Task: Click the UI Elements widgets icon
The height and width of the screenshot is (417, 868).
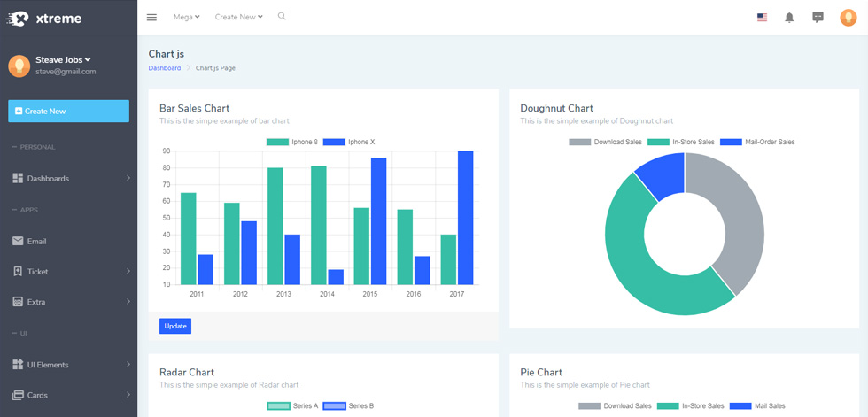Action: click(x=18, y=365)
